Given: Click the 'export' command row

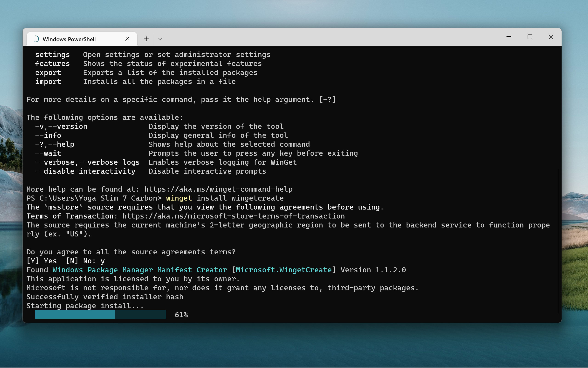Looking at the screenshot, I should tap(146, 72).
